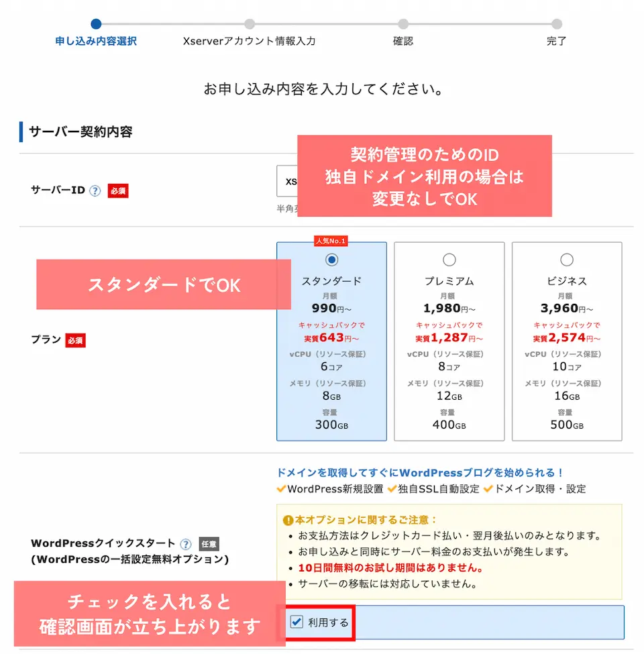The image size is (644, 654).
Task: Click the 300GB capacity value
Action: (331, 425)
